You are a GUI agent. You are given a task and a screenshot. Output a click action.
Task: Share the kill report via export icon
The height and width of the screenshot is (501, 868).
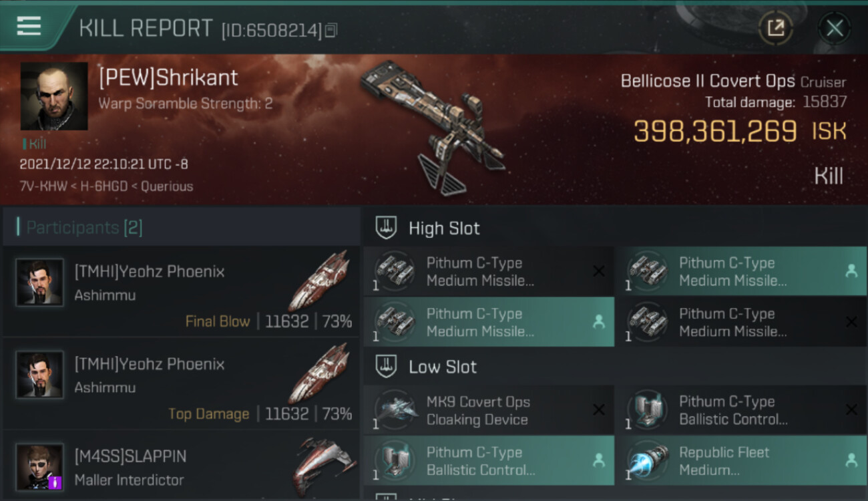click(x=775, y=28)
